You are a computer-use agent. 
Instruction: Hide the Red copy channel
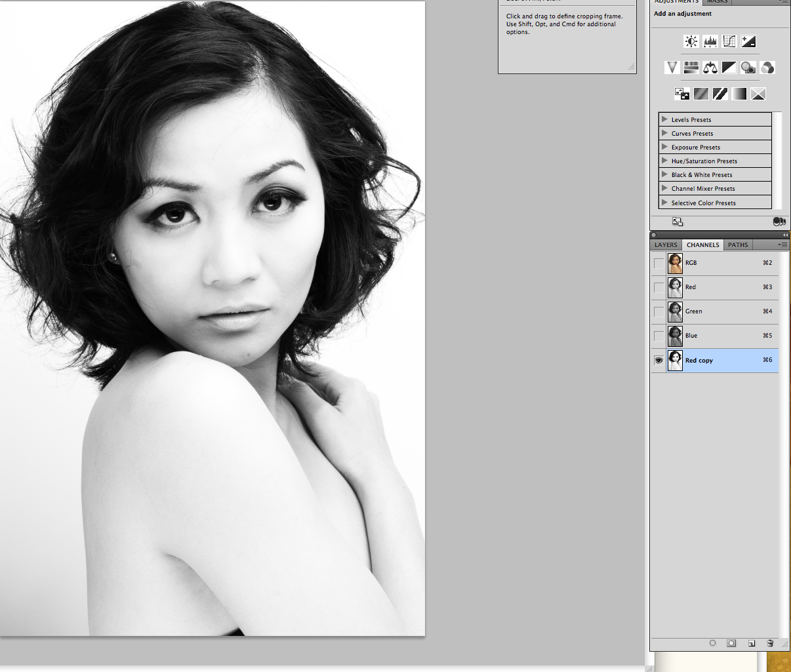pos(659,360)
